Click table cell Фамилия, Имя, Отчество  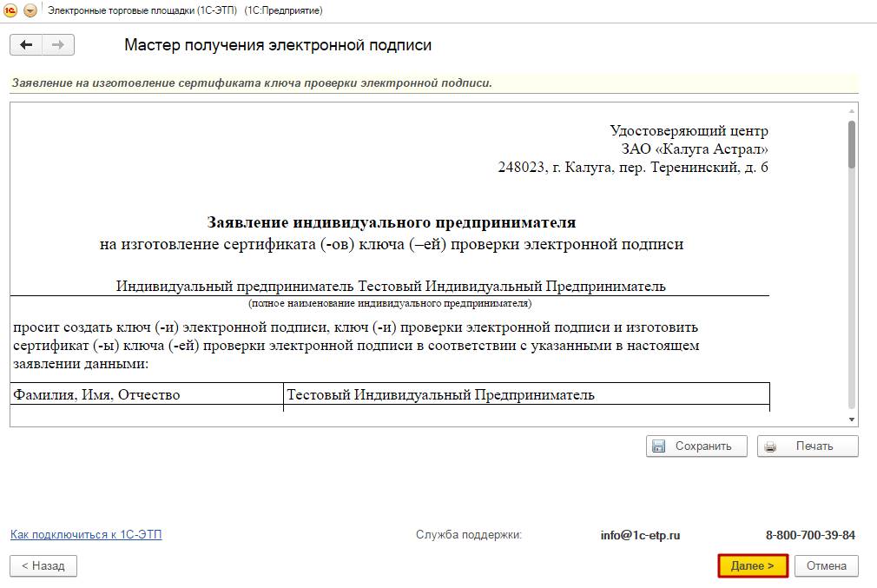[147, 394]
